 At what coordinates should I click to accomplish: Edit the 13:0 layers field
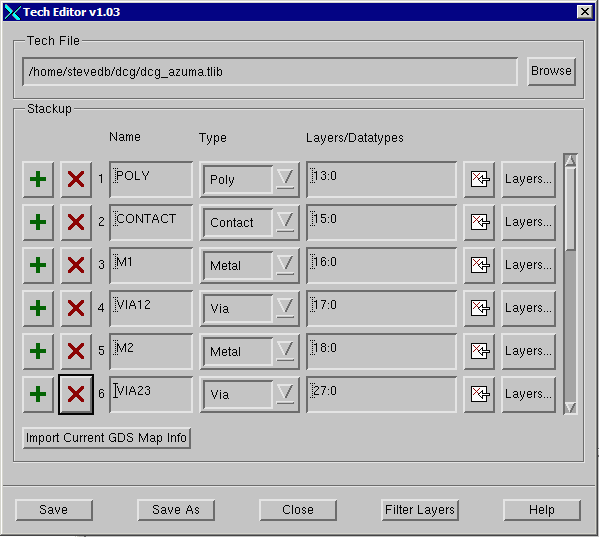[382, 179]
